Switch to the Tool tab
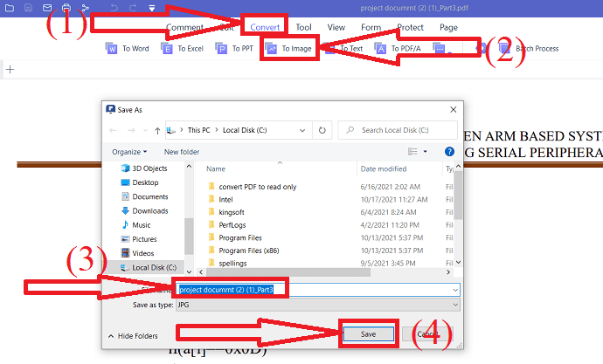Image resolution: width=603 pixels, height=364 pixels. pyautogui.click(x=303, y=27)
